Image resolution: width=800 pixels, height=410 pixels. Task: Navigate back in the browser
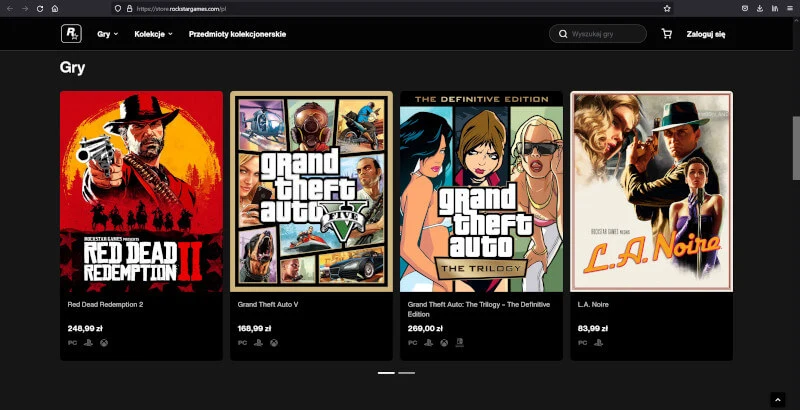pyautogui.click(x=10, y=9)
